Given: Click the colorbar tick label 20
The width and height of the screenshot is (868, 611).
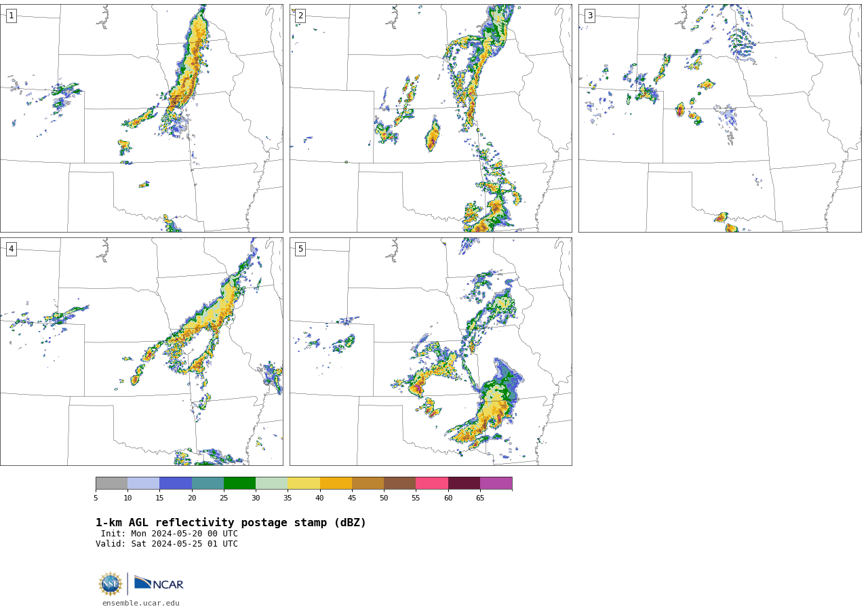Looking at the screenshot, I should [x=192, y=498].
